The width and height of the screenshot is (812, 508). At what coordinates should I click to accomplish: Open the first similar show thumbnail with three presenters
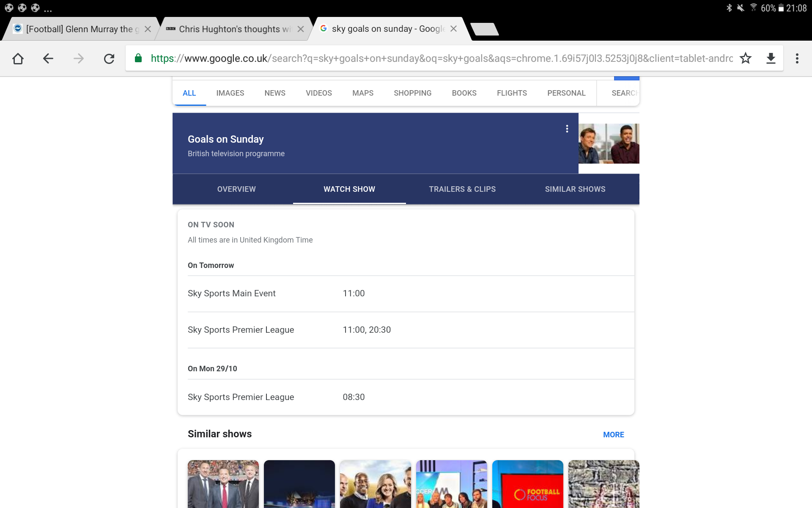(x=223, y=484)
